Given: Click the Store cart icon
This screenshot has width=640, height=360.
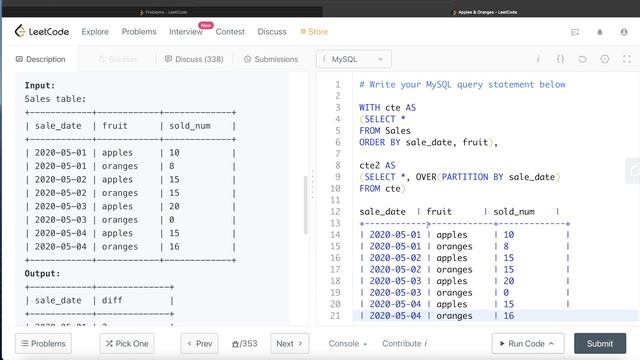Looking at the screenshot, I should (303, 31).
